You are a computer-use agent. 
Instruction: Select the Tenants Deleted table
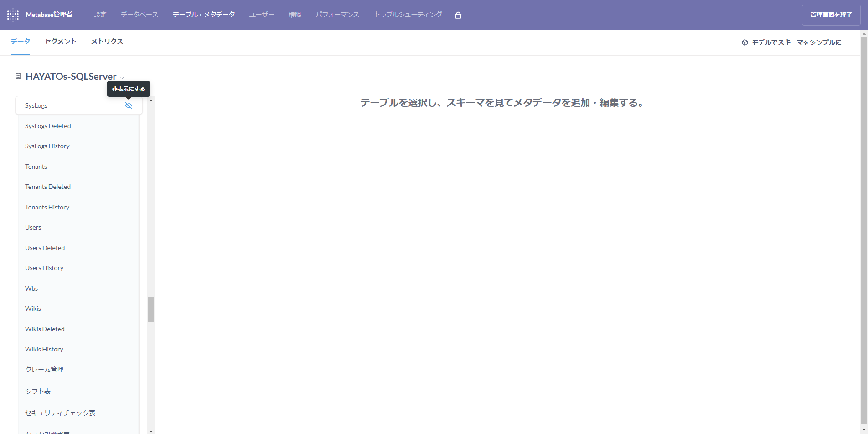click(79, 187)
